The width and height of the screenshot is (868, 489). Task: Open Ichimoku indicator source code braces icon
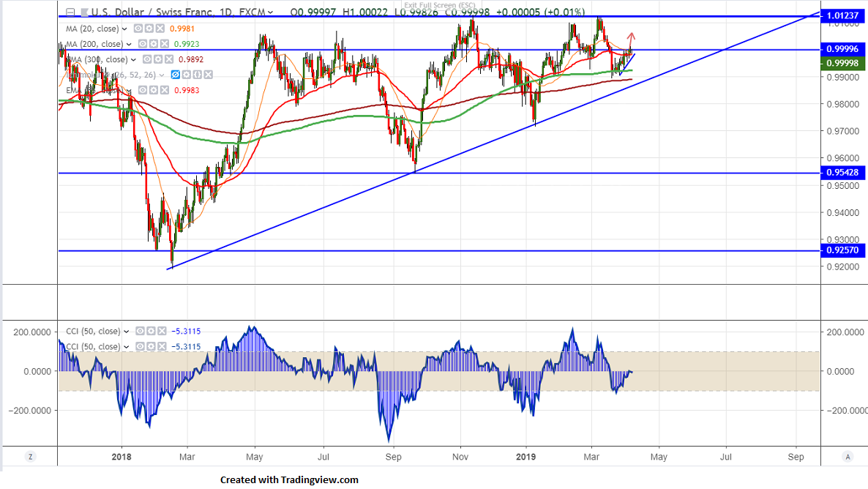197,75
